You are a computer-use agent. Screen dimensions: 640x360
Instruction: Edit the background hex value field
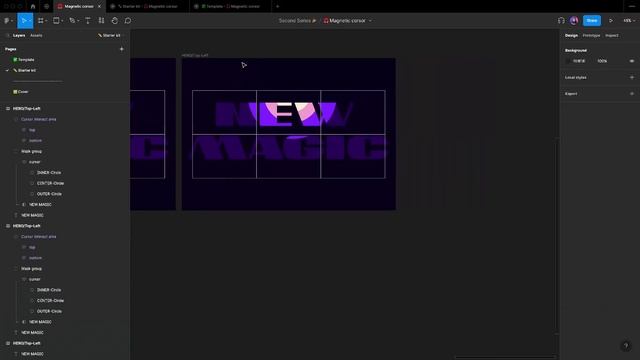[579, 61]
